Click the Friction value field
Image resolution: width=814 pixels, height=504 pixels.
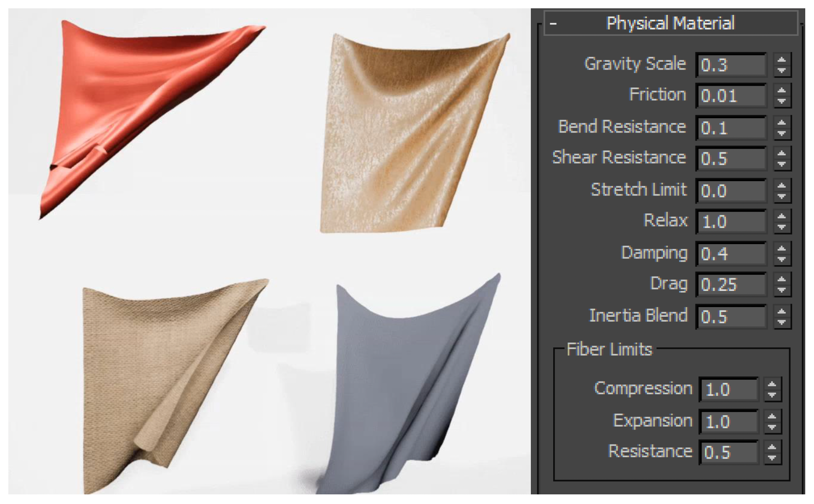(x=730, y=96)
